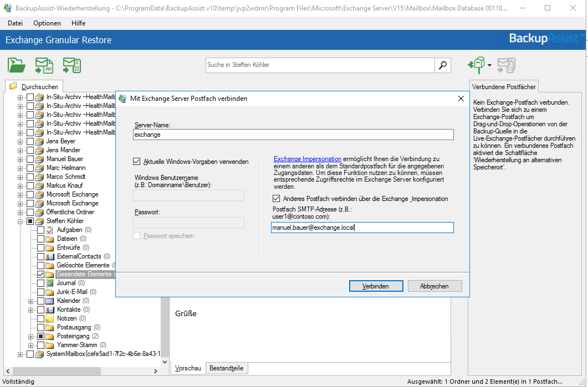The width and height of the screenshot is (588, 387).
Task: Collapse the Steffen Köhler mailbox tree
Action: 21,221
